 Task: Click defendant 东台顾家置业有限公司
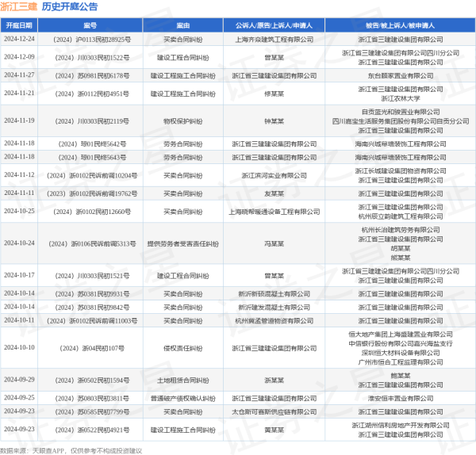401,75
